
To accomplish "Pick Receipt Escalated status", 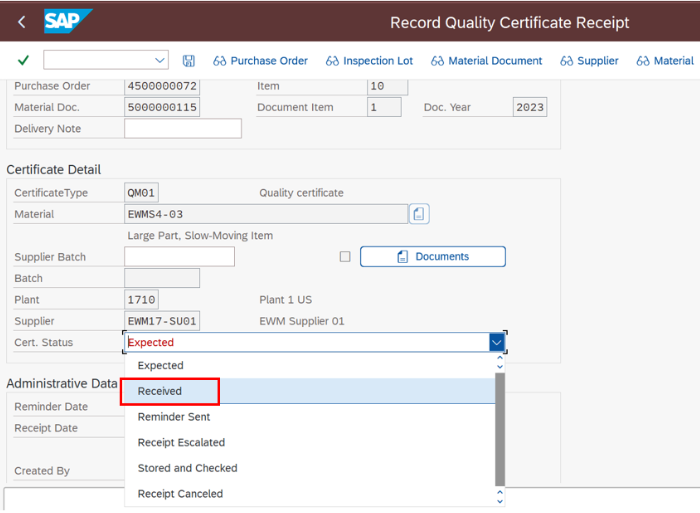I will (x=310, y=442).
